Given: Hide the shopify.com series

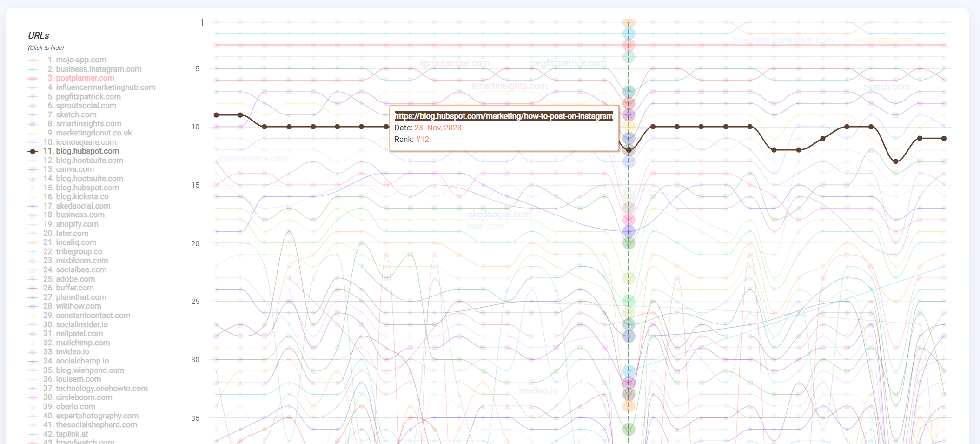Looking at the screenshot, I should click(x=63, y=224).
